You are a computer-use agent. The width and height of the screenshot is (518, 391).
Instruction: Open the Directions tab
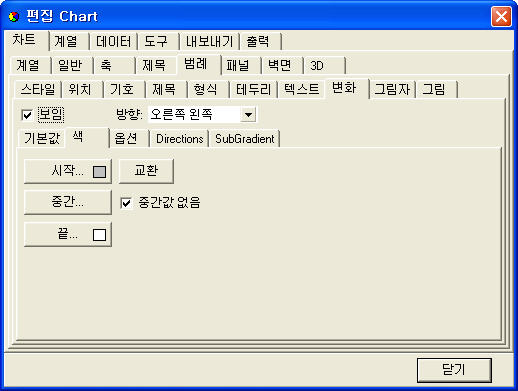tap(179, 138)
